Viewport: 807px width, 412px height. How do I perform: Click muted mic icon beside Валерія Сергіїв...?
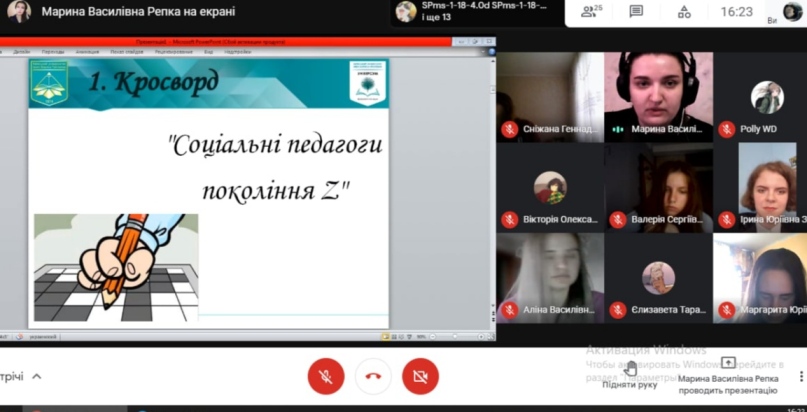(618, 220)
